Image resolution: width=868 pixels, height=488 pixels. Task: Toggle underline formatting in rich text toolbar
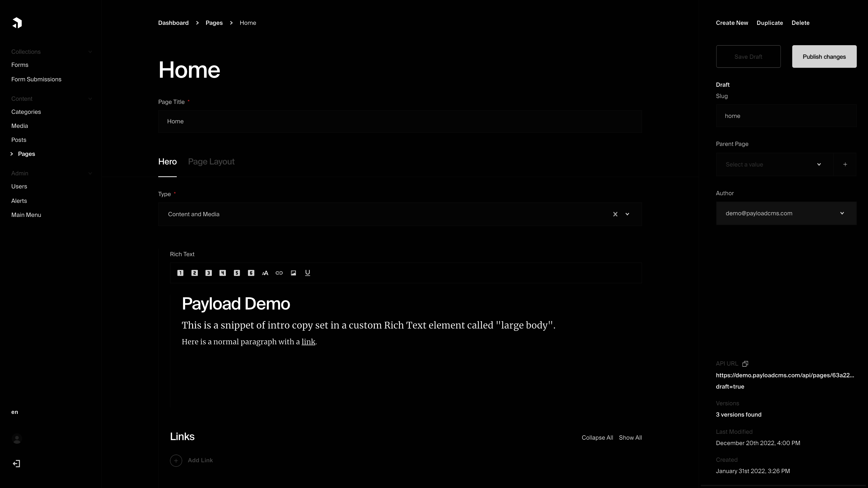click(307, 273)
